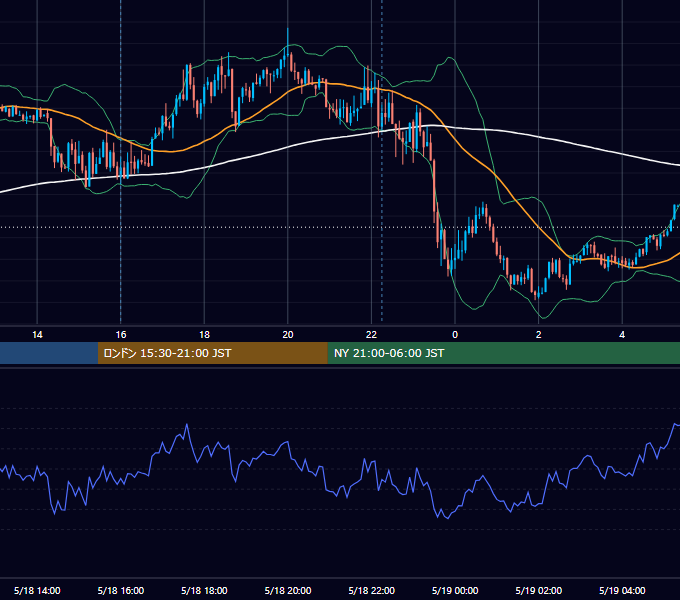The height and width of the screenshot is (600, 680).
Task: Click the 5/18 14:00 date label
Action: pyautogui.click(x=37, y=590)
